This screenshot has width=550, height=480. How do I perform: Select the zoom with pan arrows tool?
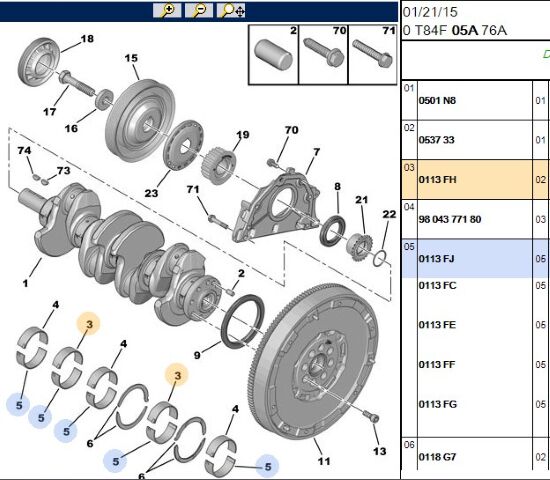[x=231, y=10]
